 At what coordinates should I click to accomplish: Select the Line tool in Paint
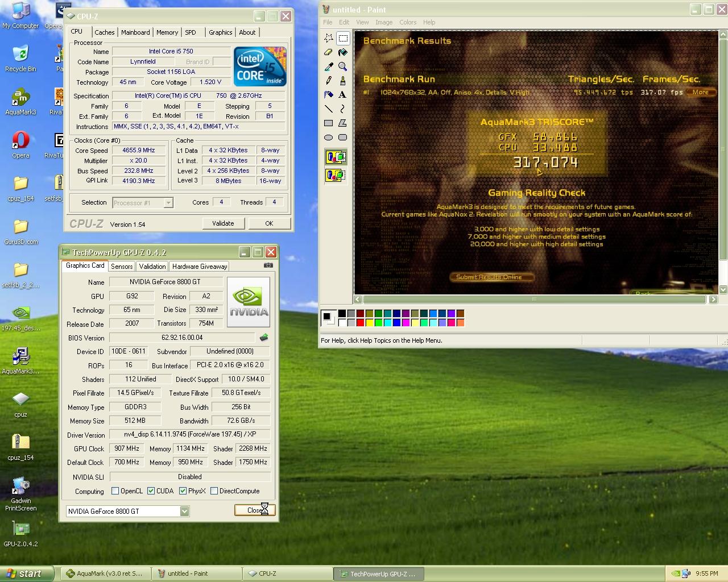[329, 109]
